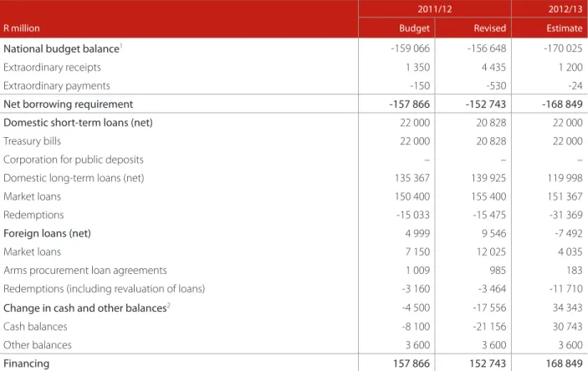This screenshot has height=371, width=588.
Task: Select the value -159 066
Action: tap(410, 48)
